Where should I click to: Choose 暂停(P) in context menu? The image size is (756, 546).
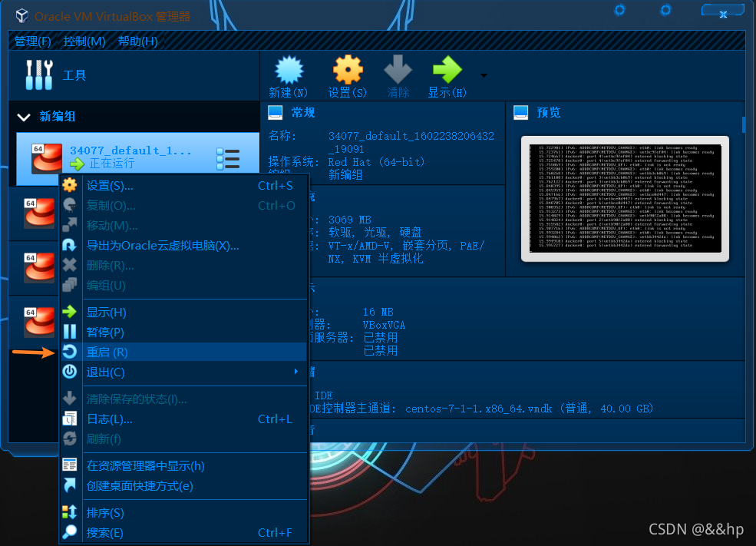point(183,333)
